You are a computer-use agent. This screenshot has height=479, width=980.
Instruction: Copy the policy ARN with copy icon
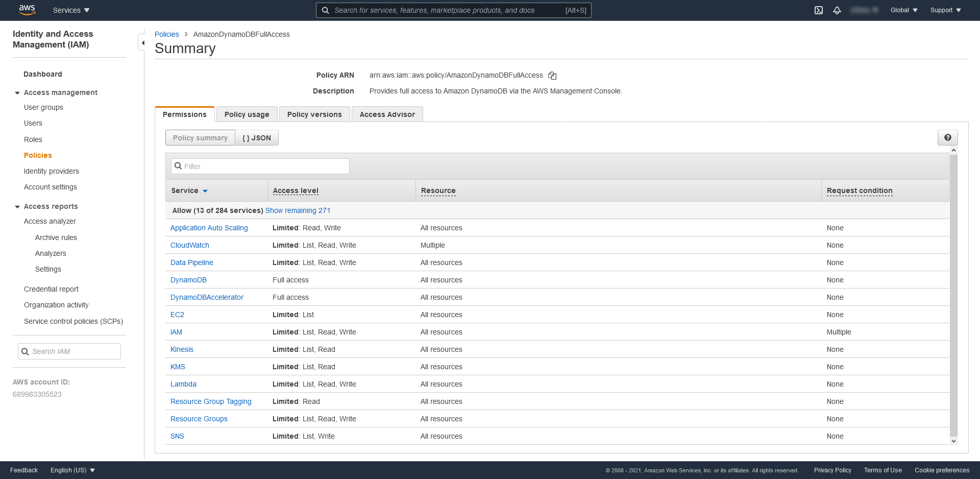552,76
